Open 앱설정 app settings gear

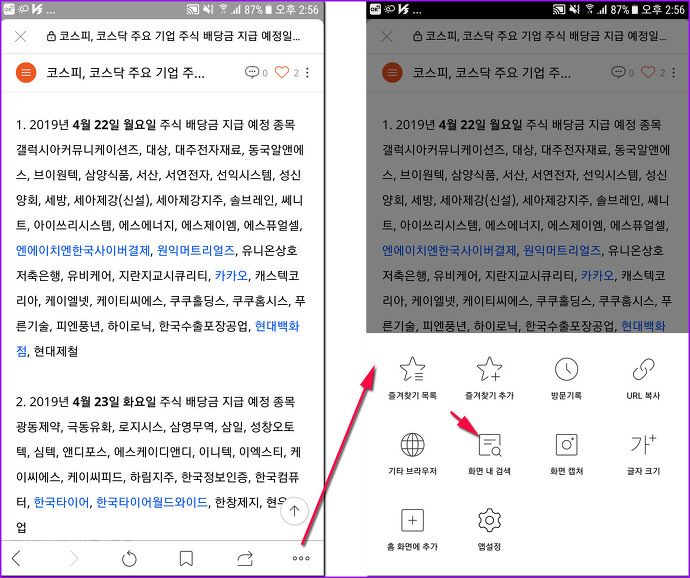pyautogui.click(x=489, y=529)
